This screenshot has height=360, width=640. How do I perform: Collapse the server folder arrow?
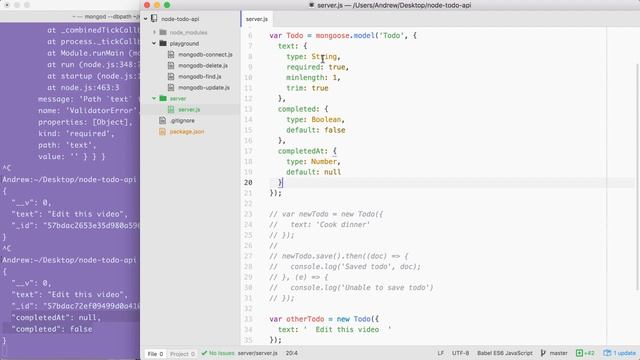click(154, 98)
